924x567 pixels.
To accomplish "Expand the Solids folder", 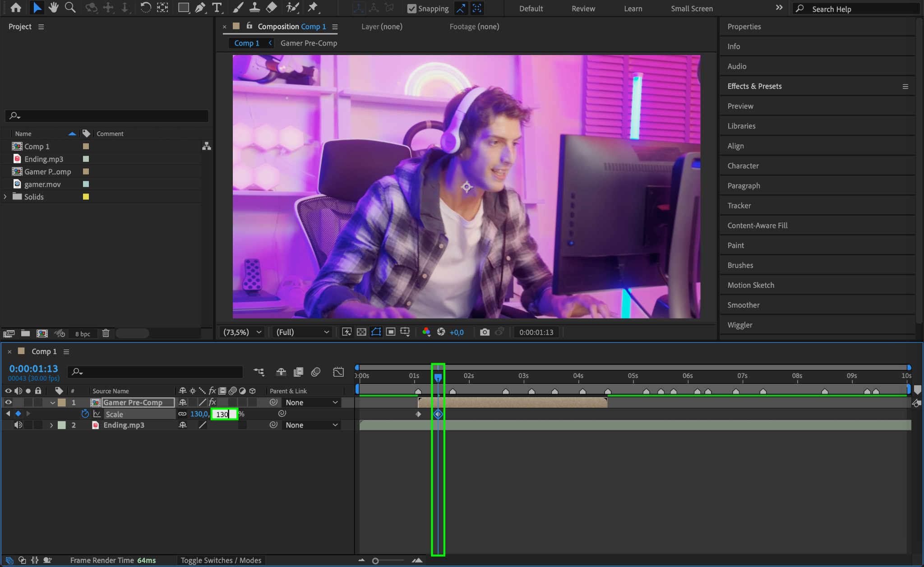I will (5, 197).
